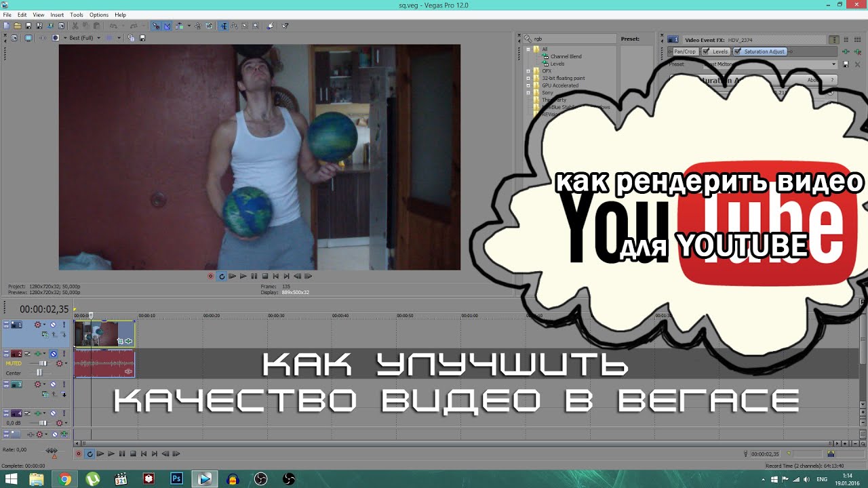The image size is (868, 488).
Task: Select the Envelope Edit tool
Action: [234, 26]
